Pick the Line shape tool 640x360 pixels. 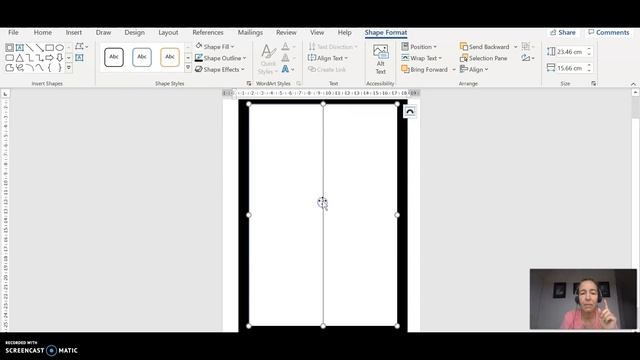(x=29, y=48)
